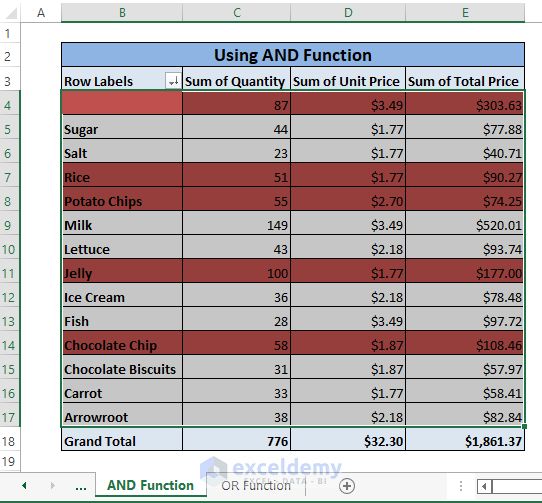
Task: Click the Using AND Function title cell
Action: [293, 55]
